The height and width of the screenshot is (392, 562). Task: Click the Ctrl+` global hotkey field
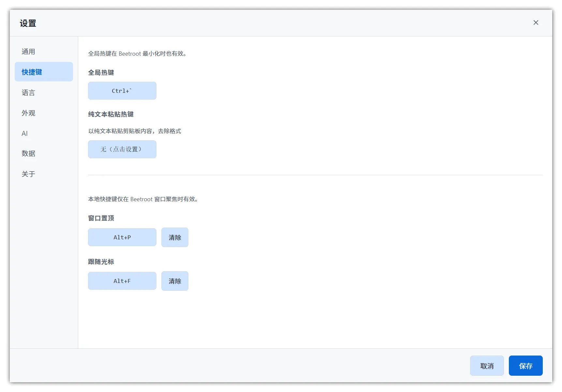point(122,91)
